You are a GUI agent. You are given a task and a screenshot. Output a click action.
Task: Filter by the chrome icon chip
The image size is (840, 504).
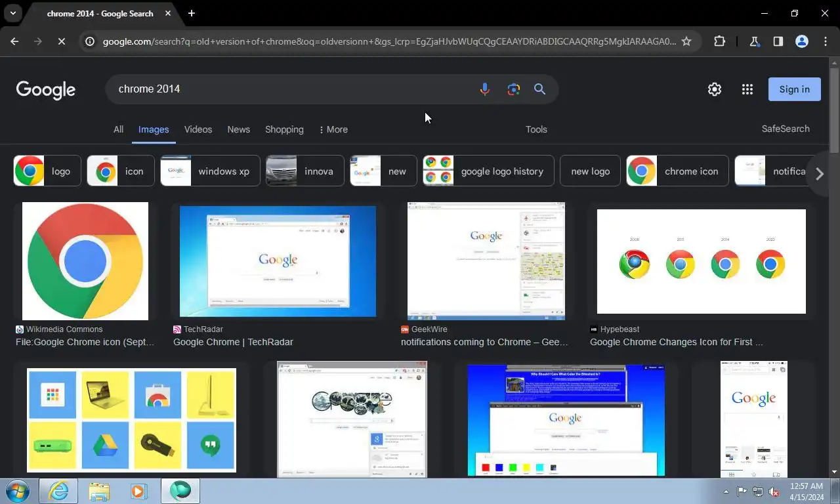(677, 171)
